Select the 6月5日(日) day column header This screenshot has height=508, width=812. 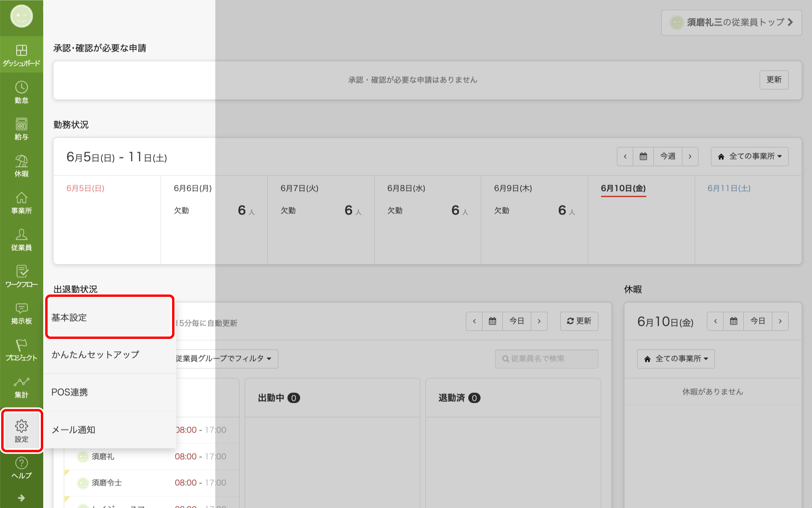[x=85, y=189]
